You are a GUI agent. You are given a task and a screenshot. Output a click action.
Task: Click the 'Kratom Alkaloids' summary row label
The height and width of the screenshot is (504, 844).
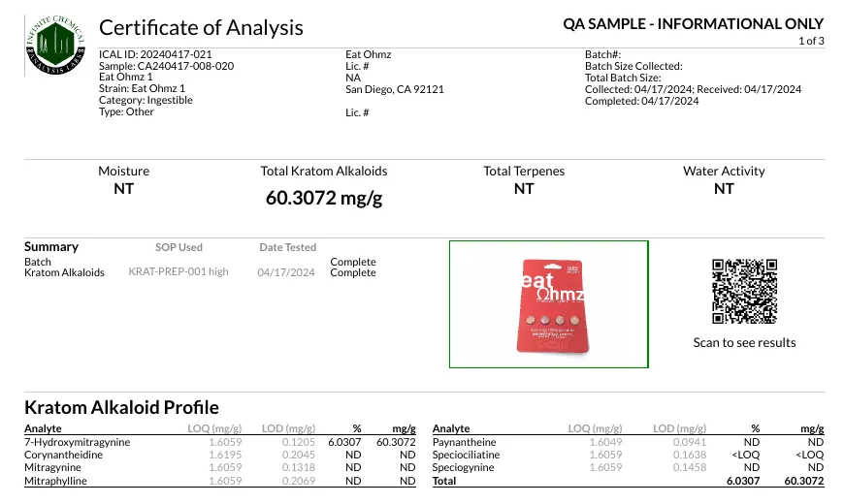[x=64, y=272]
